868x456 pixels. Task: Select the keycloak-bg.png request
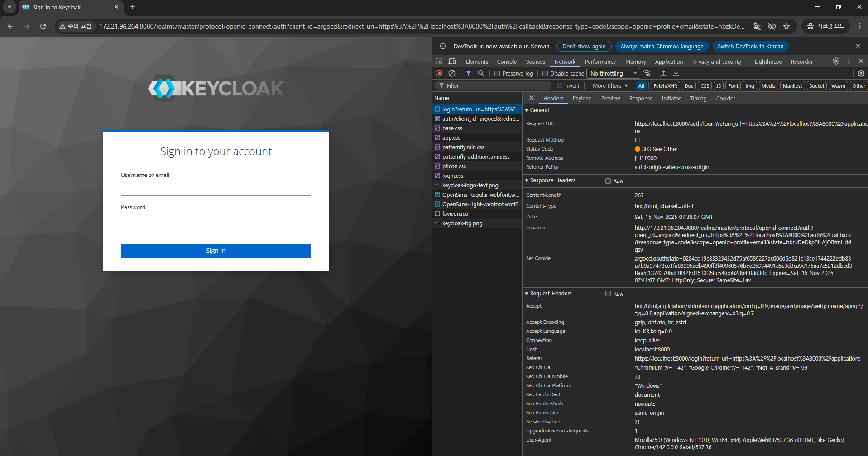[477, 223]
